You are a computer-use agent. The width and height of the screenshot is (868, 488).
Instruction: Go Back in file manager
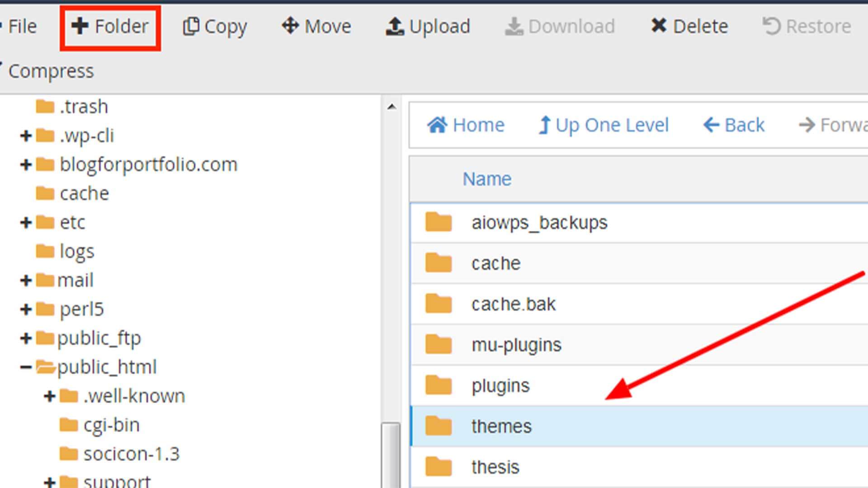pyautogui.click(x=734, y=125)
